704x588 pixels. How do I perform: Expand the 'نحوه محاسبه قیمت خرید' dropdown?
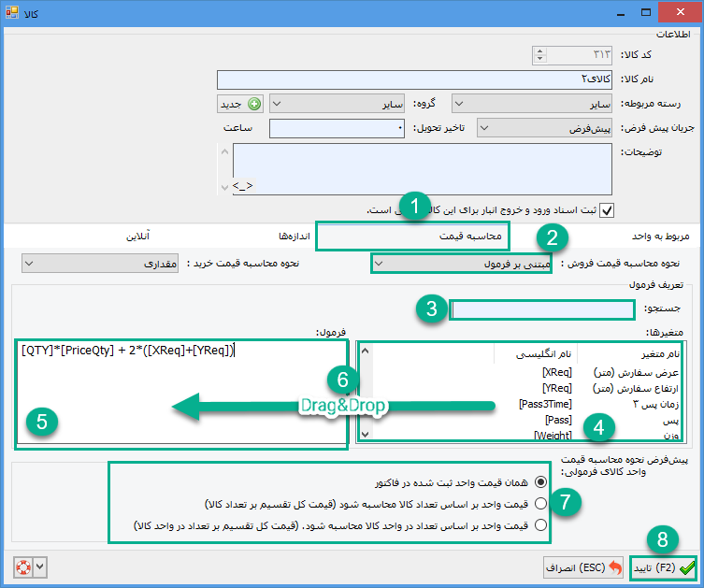[x=101, y=264]
